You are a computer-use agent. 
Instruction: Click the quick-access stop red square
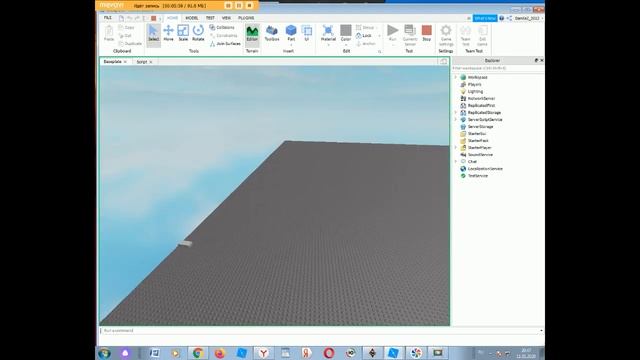[153, 18]
